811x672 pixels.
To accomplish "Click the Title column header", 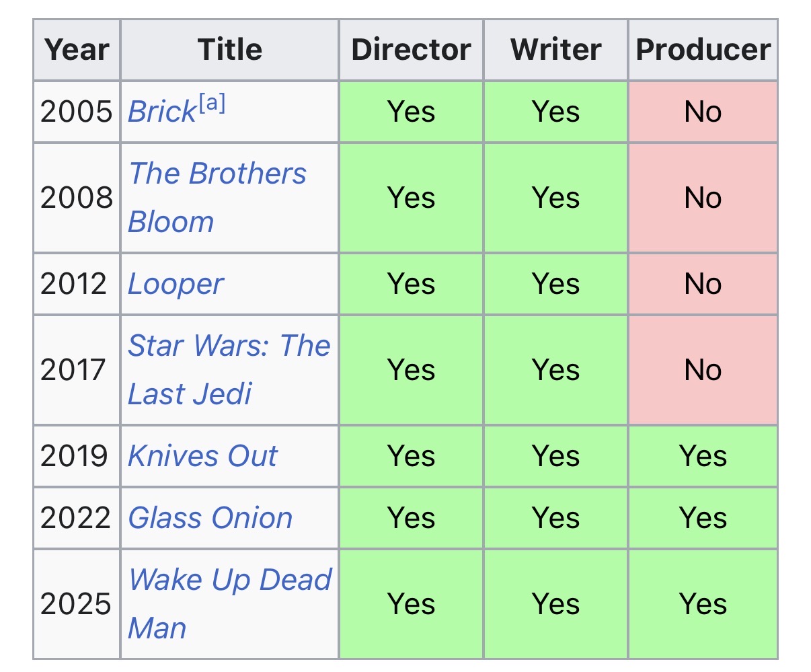I will 229,50.
